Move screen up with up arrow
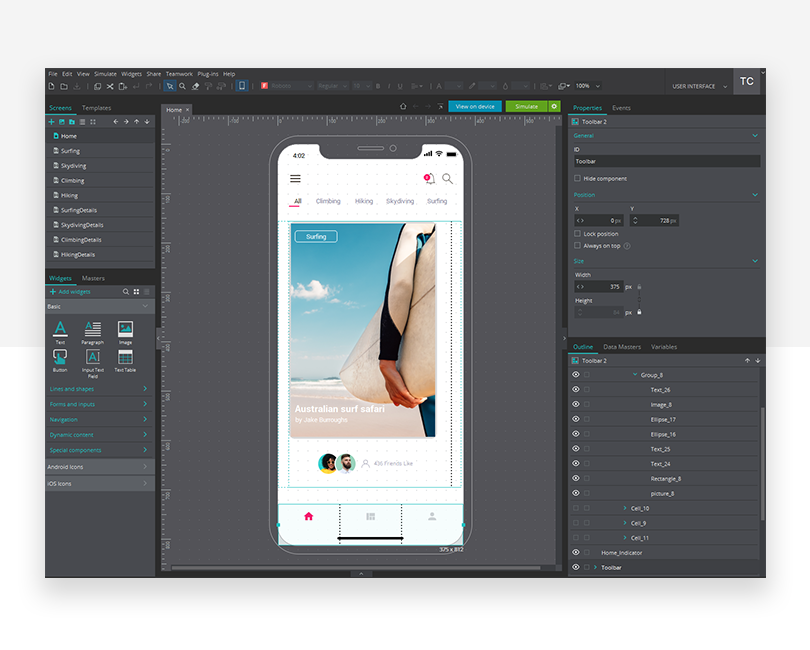Viewport: 810px width, 650px height. pos(136,122)
